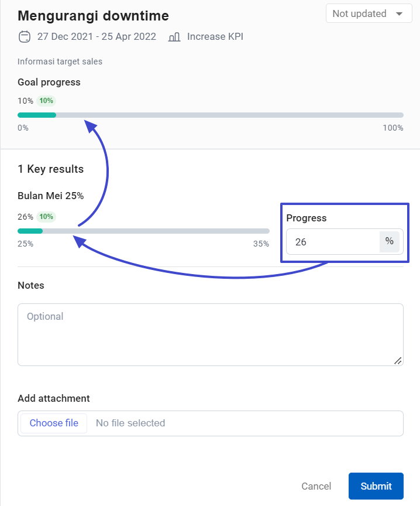Screen dimensions: 420x506
Task: Click the calendar icon beside the date range
Action: point(24,36)
